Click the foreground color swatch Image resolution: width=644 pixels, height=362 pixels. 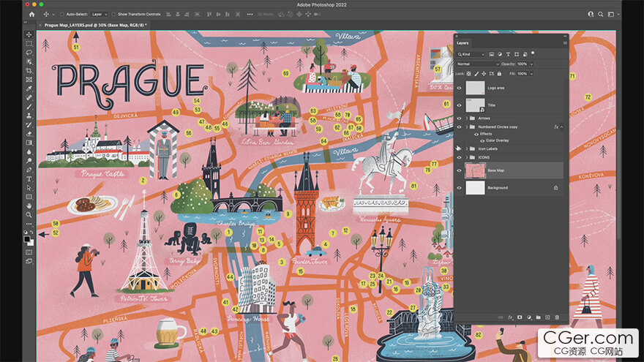[26, 239]
